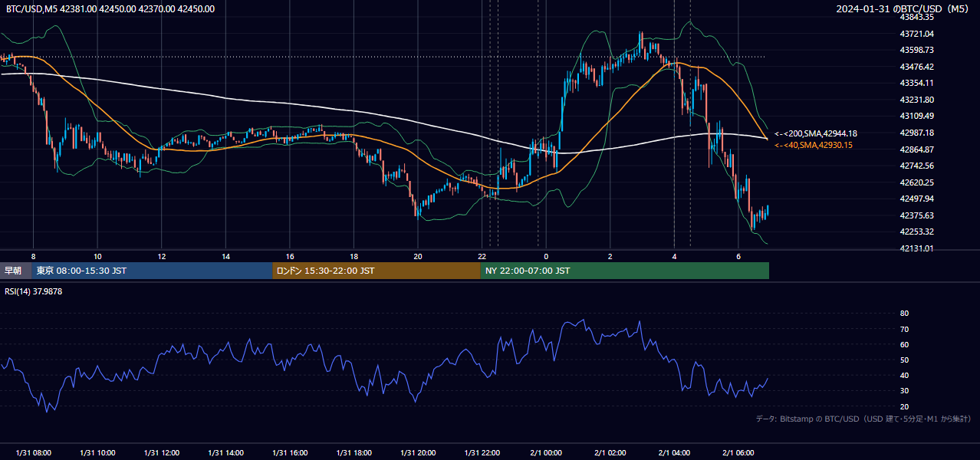Click bottom time label 1/31 12:00
The width and height of the screenshot is (980, 460).
pyautogui.click(x=162, y=453)
